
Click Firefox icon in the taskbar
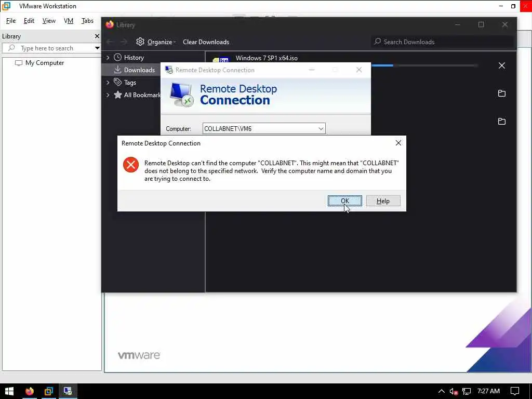(30, 391)
